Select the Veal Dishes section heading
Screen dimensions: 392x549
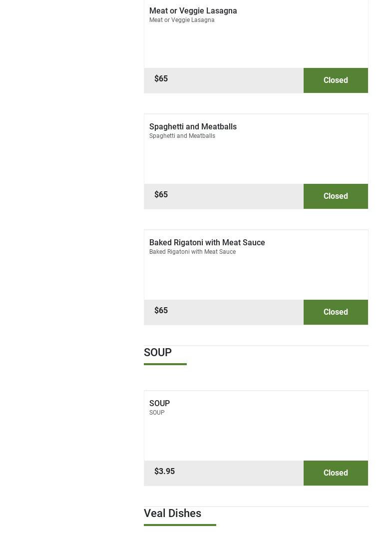click(172, 514)
